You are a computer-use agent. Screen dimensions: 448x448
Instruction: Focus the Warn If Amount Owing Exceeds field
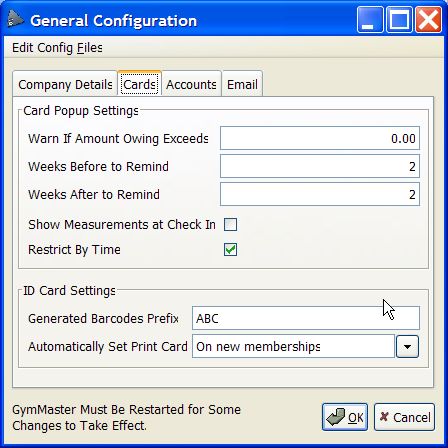coord(320,138)
